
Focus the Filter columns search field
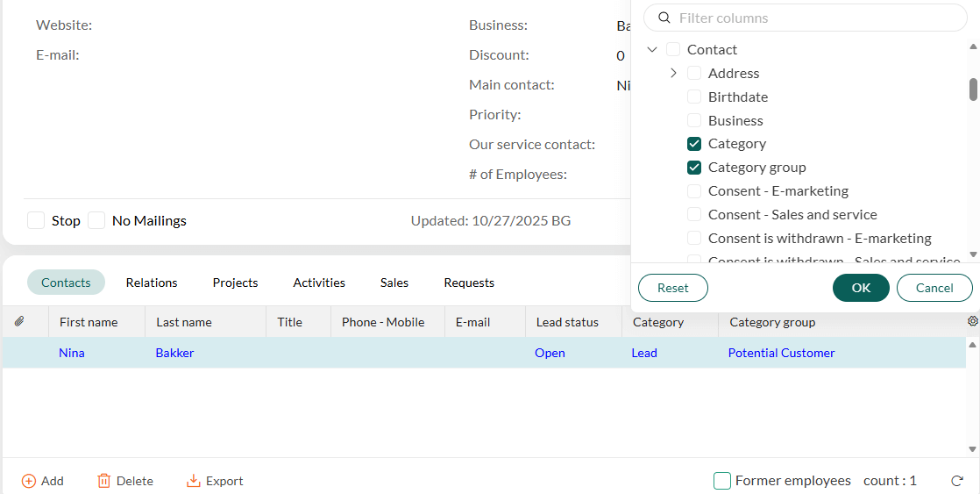(x=806, y=18)
